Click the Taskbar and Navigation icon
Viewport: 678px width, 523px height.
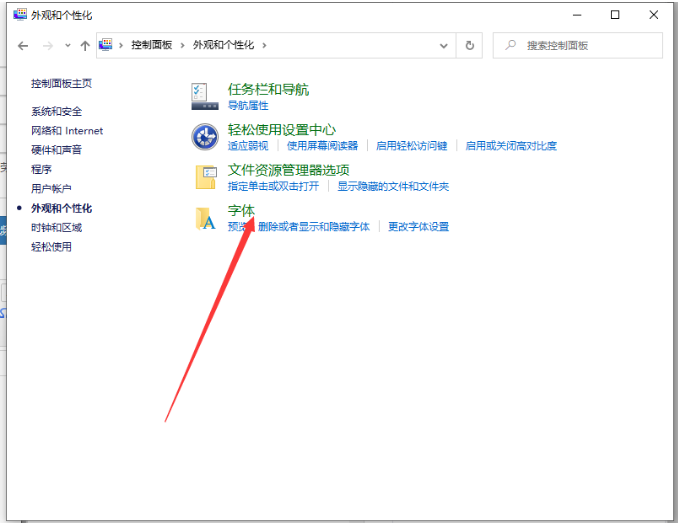click(205, 96)
